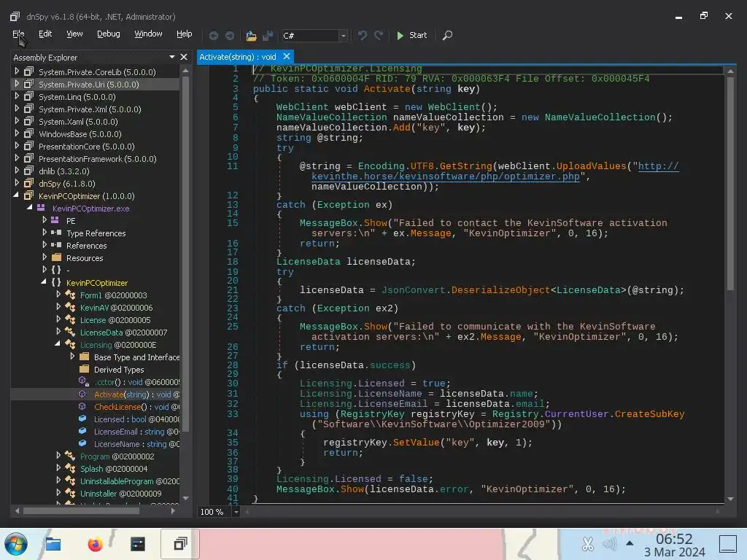Select the LicenseData @02000007 class
Image resolution: width=747 pixels, height=560 pixels.
123,332
